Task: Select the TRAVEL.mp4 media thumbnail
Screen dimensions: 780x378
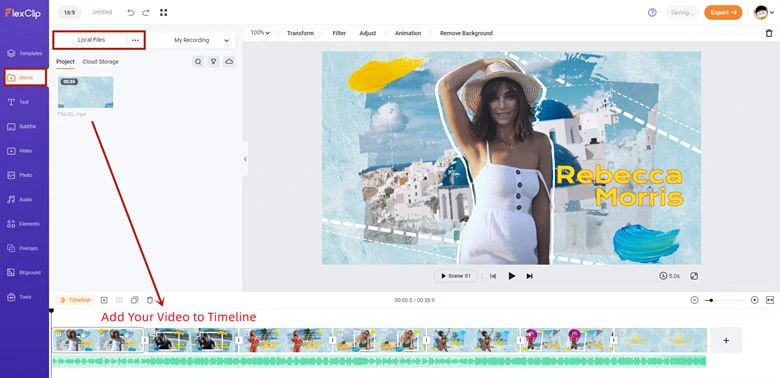Action: [x=86, y=92]
